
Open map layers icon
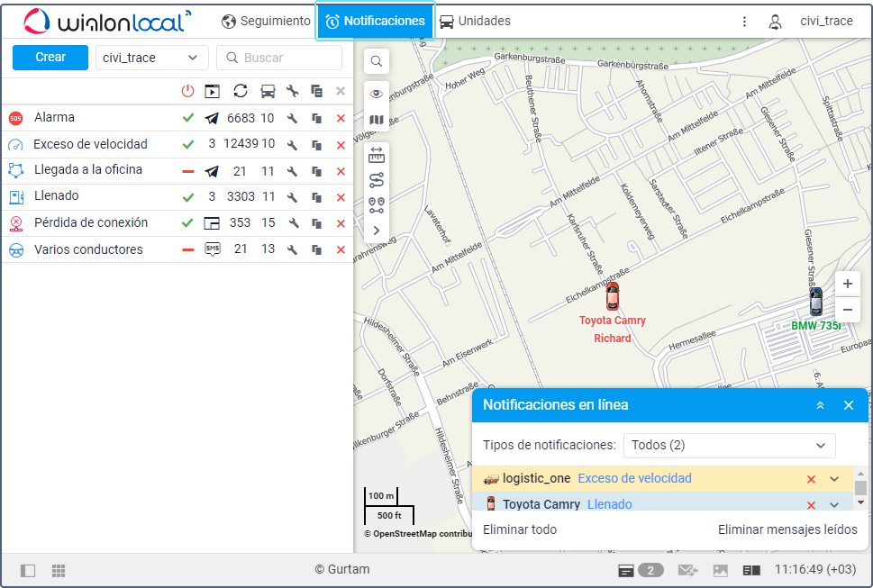[x=377, y=120]
